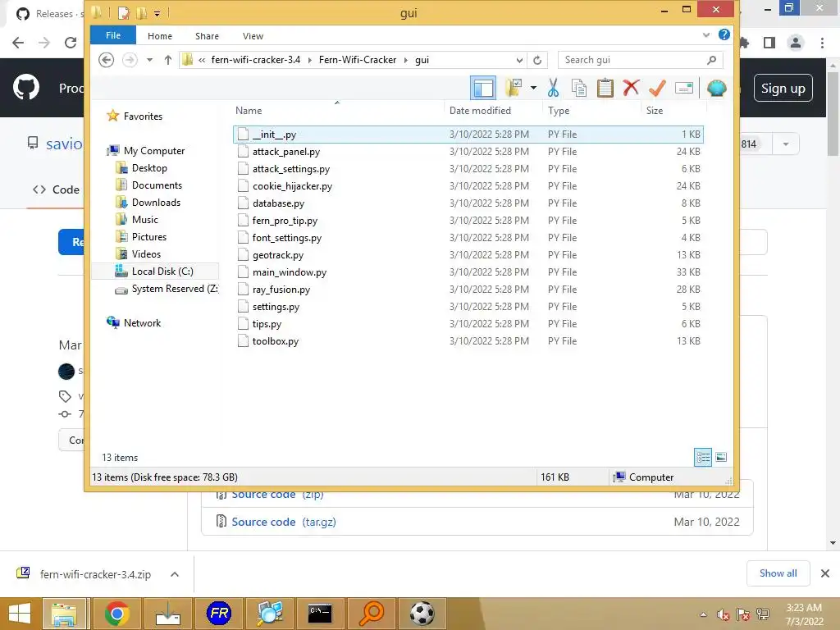Open address bar history dropdown

point(519,60)
